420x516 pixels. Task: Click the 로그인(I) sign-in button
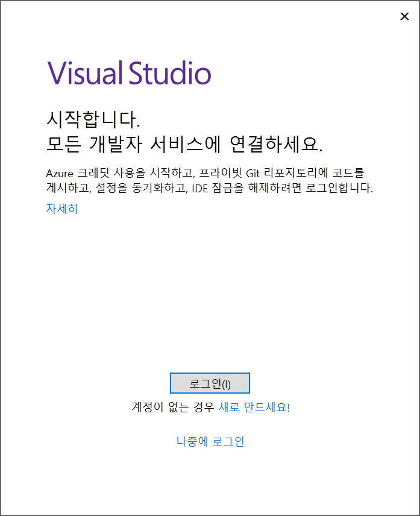pos(210,383)
